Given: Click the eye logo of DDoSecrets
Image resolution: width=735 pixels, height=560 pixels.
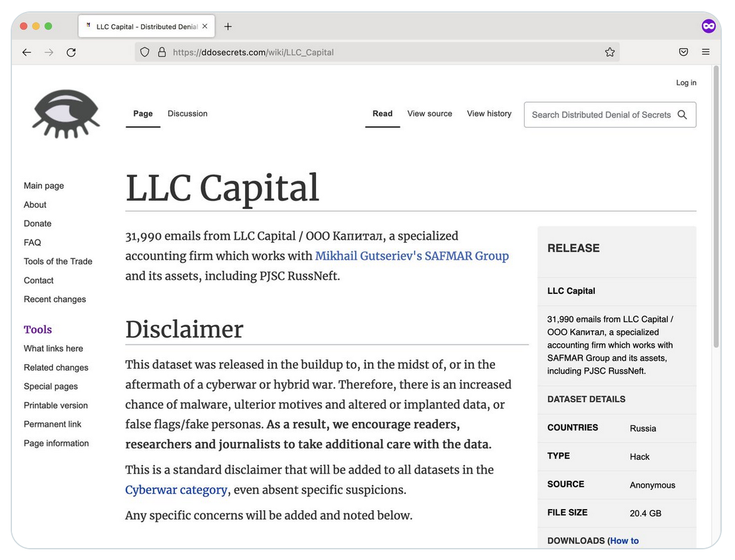Looking at the screenshot, I should pyautogui.click(x=65, y=114).
